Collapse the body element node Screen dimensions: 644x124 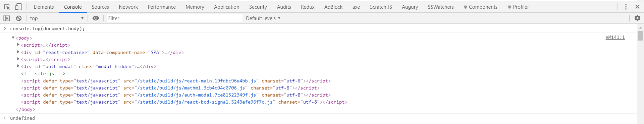tap(13, 38)
